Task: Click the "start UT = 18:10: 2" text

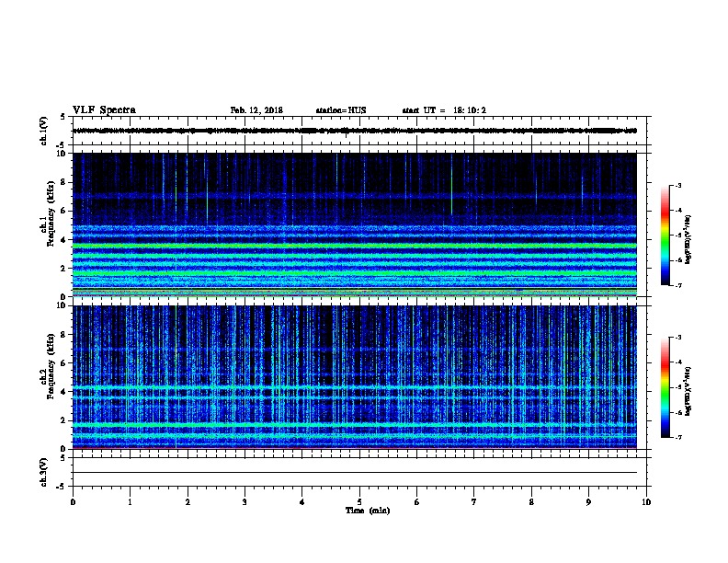Action: tap(444, 110)
